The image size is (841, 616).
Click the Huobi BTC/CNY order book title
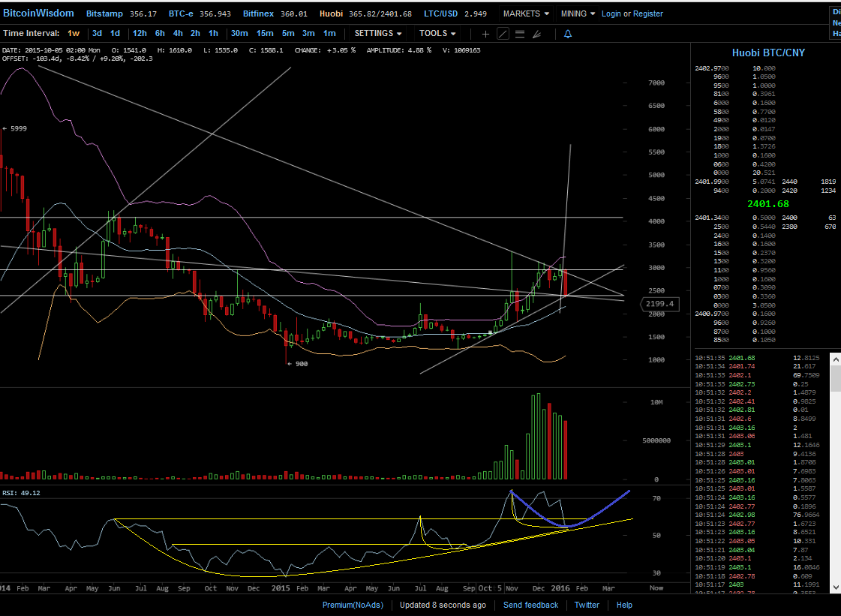tap(768, 53)
